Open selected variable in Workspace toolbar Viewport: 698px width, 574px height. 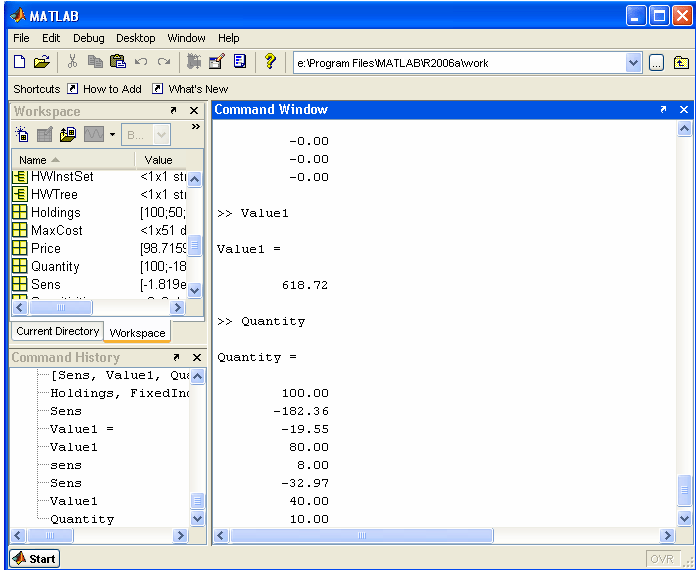click(45, 134)
